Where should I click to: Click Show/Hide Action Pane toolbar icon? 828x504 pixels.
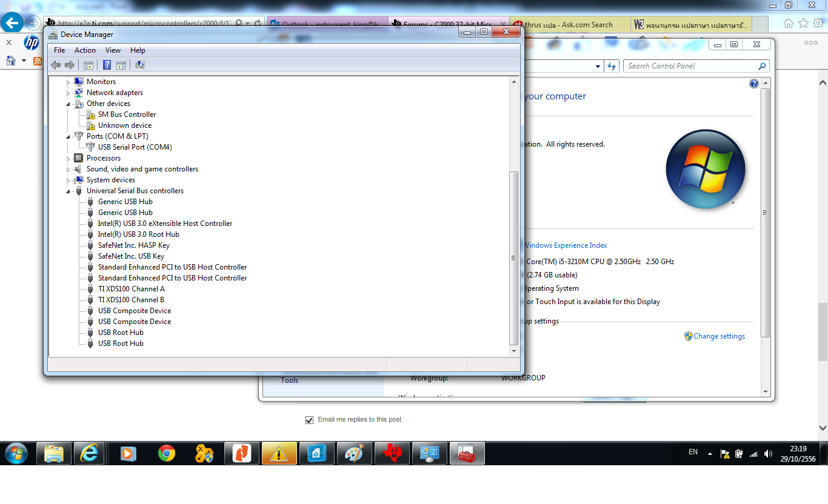(121, 65)
